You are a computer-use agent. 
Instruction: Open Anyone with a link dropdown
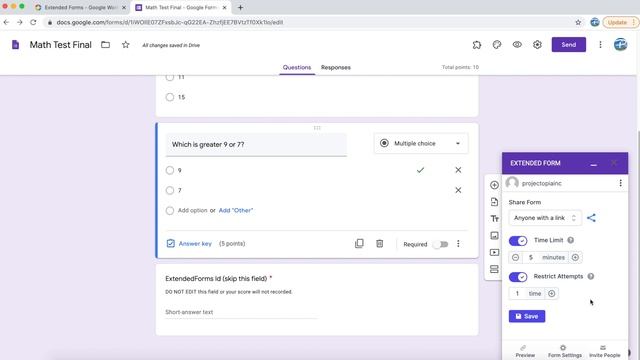pyautogui.click(x=545, y=218)
